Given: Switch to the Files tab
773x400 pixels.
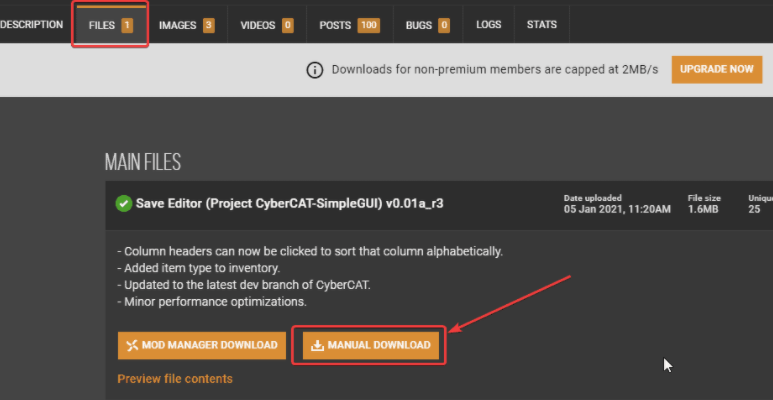Looking at the screenshot, I should (110, 25).
